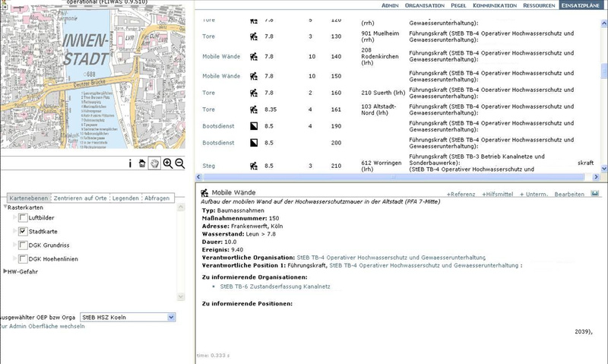Enable the Luftbilder layer checkbox

point(23,218)
